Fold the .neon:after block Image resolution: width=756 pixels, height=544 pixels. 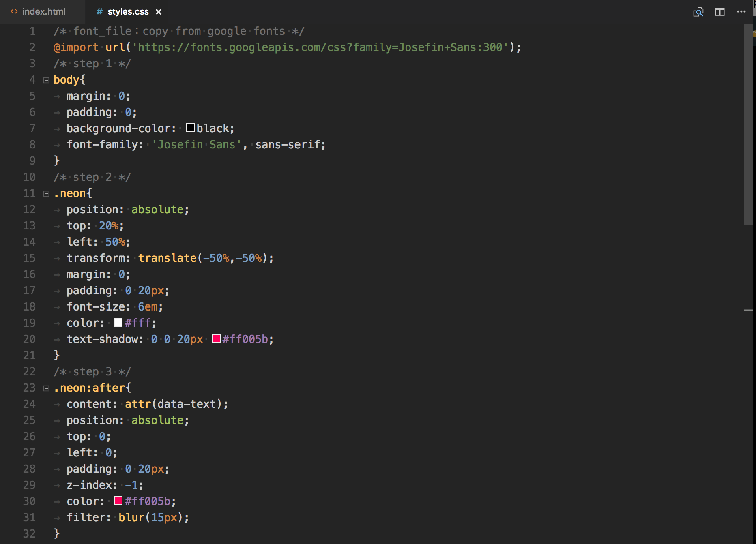pyautogui.click(x=46, y=388)
